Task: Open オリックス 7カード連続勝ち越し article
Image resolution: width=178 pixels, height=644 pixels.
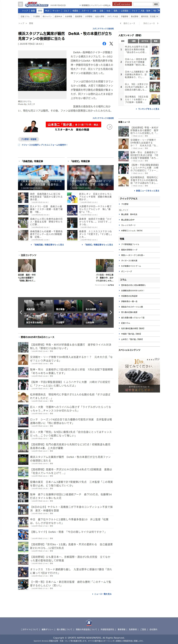Action: tap(71, 571)
